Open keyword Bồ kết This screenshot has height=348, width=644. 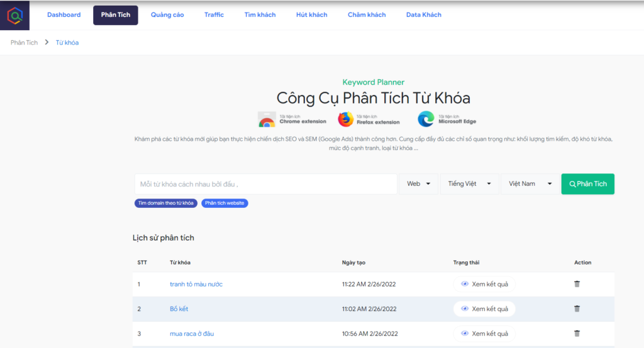point(179,309)
